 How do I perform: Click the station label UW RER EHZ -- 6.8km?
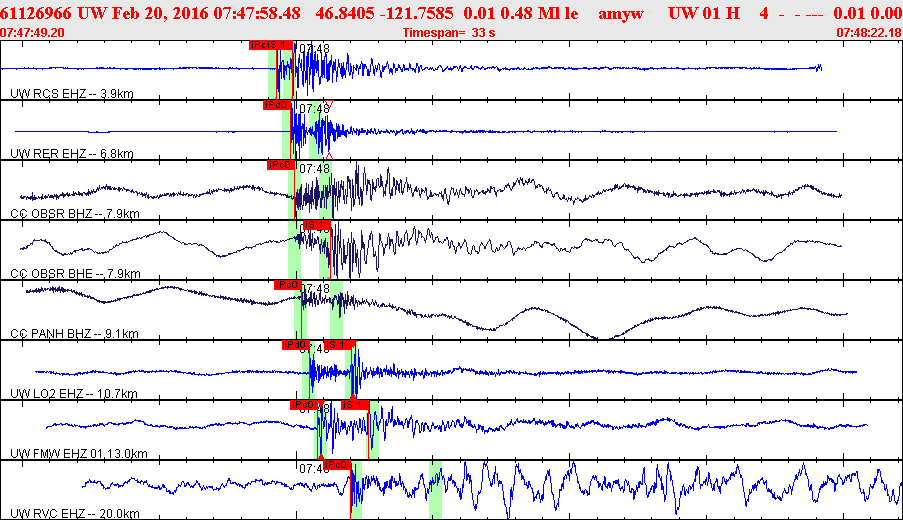[72, 153]
